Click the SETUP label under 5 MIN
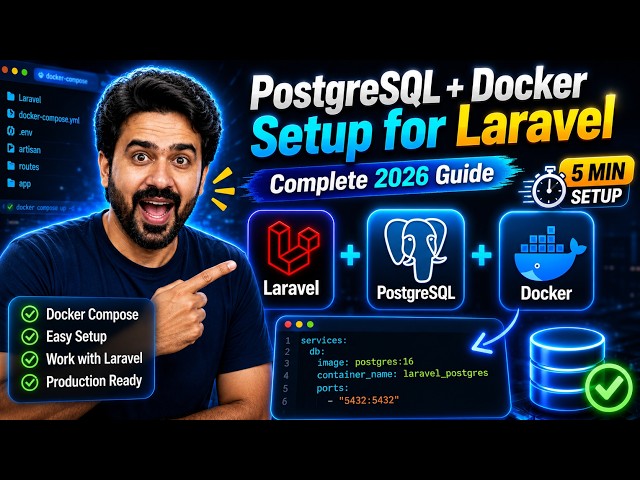The height and width of the screenshot is (480, 640). pyautogui.click(x=596, y=196)
